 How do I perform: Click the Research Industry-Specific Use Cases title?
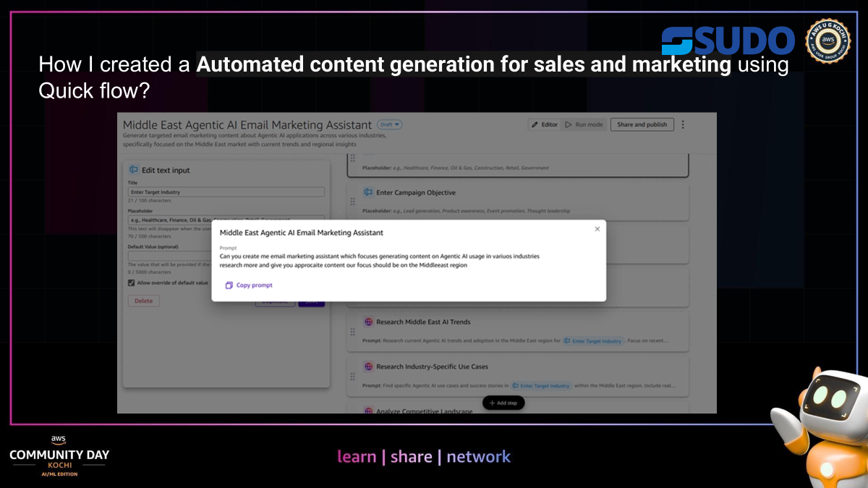pyautogui.click(x=432, y=367)
